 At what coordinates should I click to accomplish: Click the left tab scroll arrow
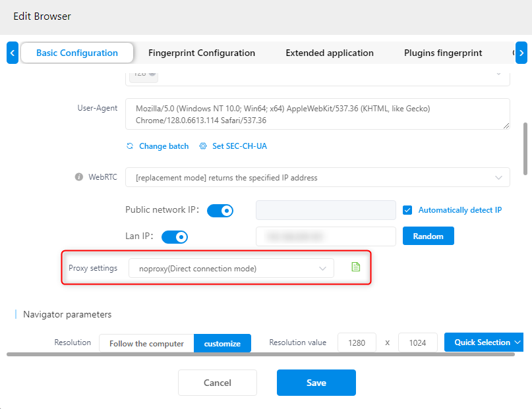(x=13, y=53)
